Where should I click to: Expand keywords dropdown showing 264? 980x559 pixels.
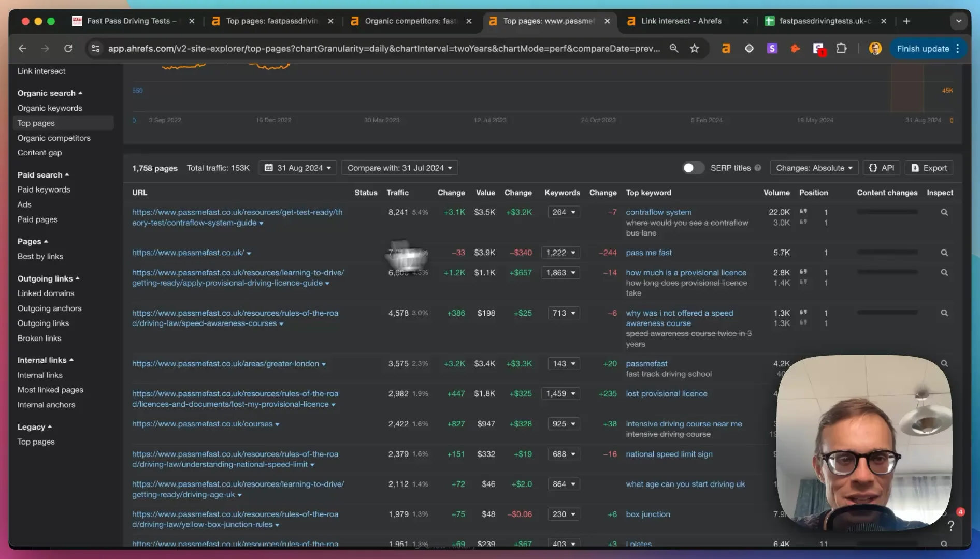click(x=564, y=212)
